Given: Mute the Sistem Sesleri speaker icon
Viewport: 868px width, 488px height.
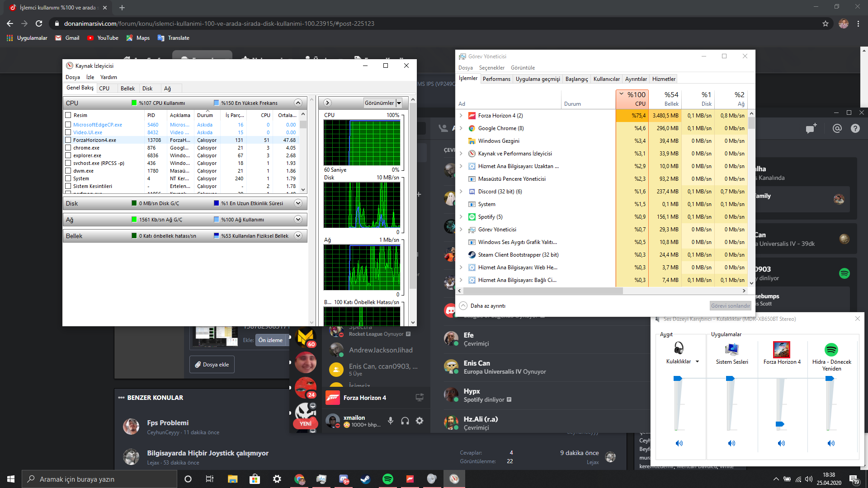Looking at the screenshot, I should pyautogui.click(x=731, y=443).
